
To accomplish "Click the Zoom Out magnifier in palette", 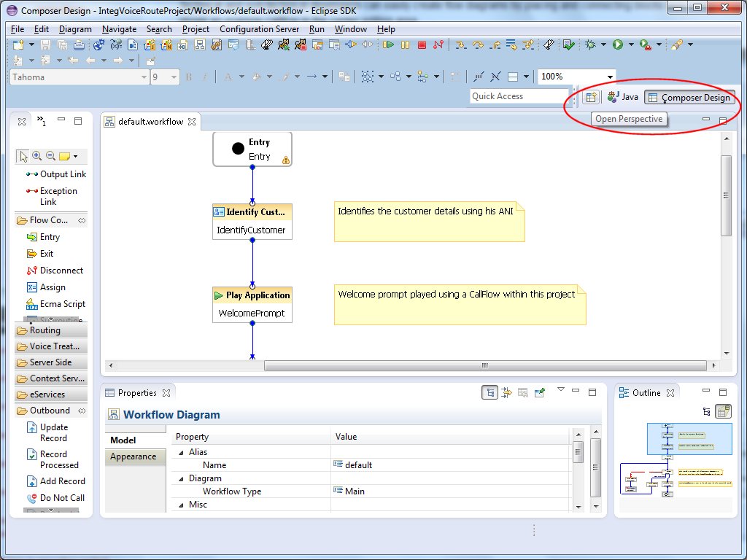I will (x=50, y=156).
